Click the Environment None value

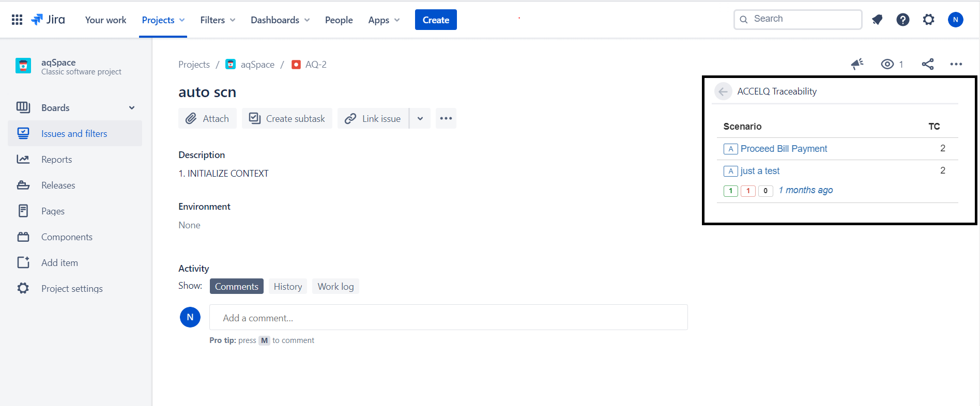coord(189,225)
